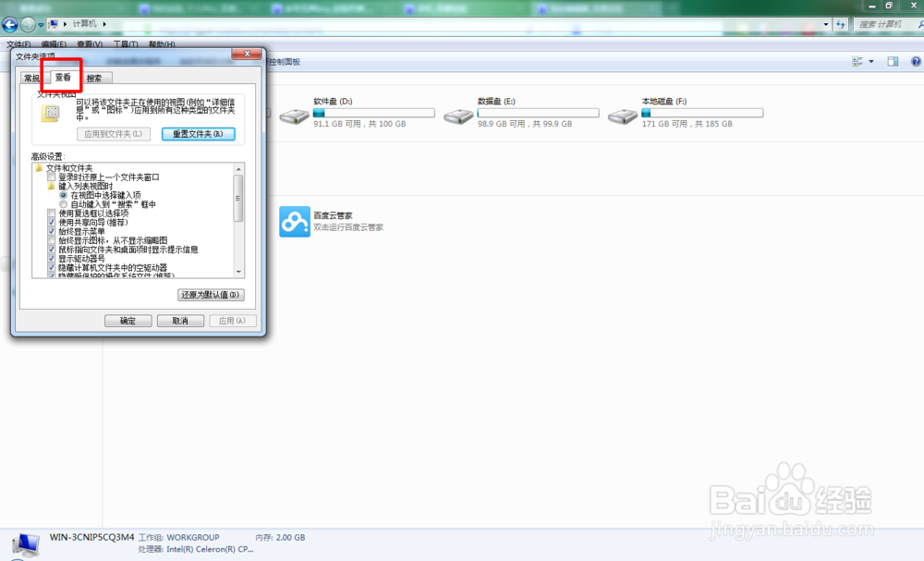Switch to the 常规 tab
The width and height of the screenshot is (924, 561).
[x=31, y=78]
